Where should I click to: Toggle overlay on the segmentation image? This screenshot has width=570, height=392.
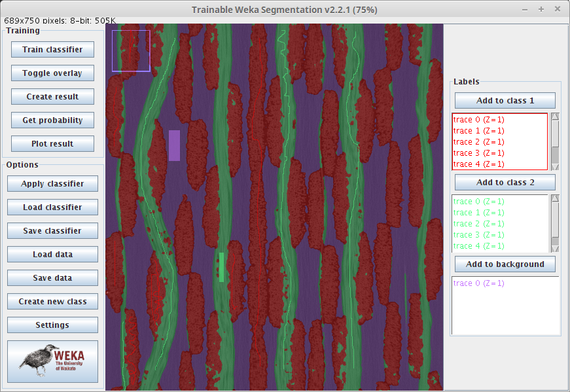pyautogui.click(x=52, y=73)
